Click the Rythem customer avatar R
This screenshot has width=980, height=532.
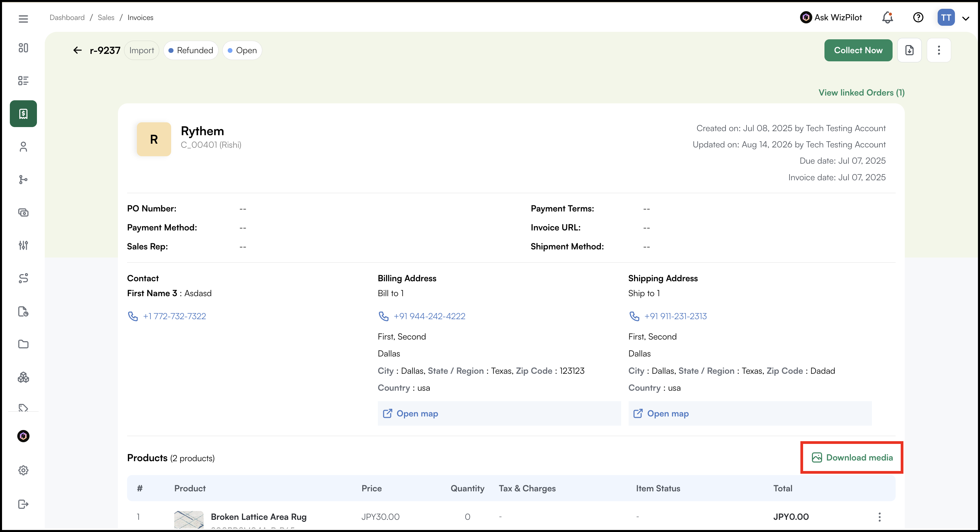click(x=154, y=139)
